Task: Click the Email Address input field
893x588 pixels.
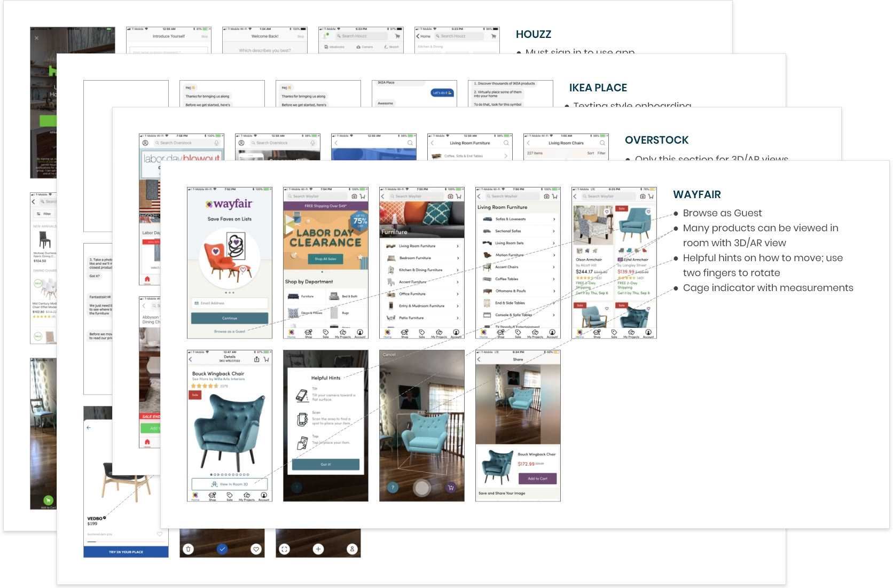Action: [230, 303]
